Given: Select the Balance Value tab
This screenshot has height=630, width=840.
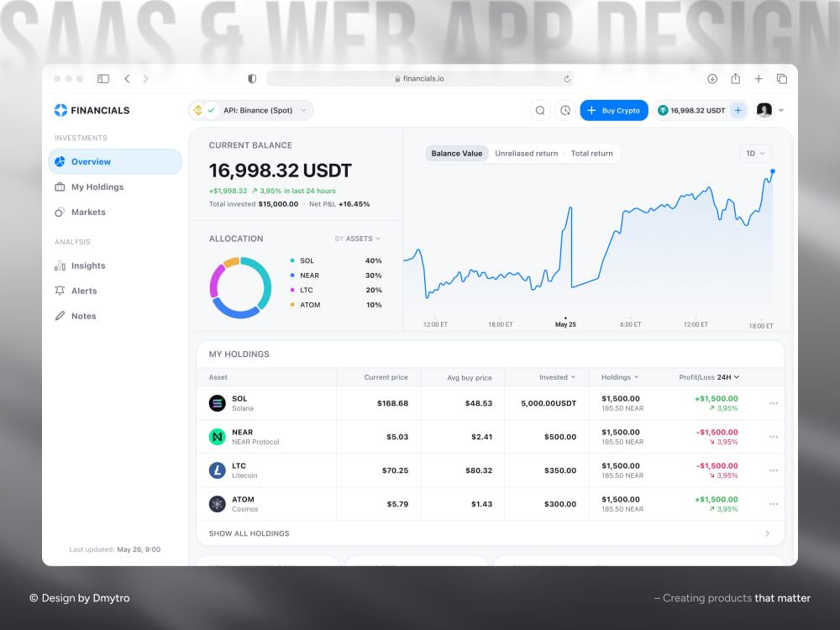Looking at the screenshot, I should (x=456, y=153).
